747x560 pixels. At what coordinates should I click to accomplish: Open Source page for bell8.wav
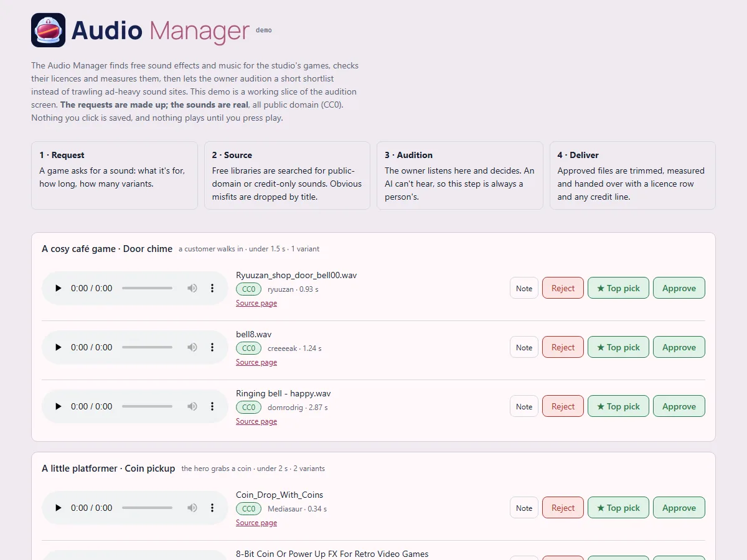pyautogui.click(x=256, y=362)
